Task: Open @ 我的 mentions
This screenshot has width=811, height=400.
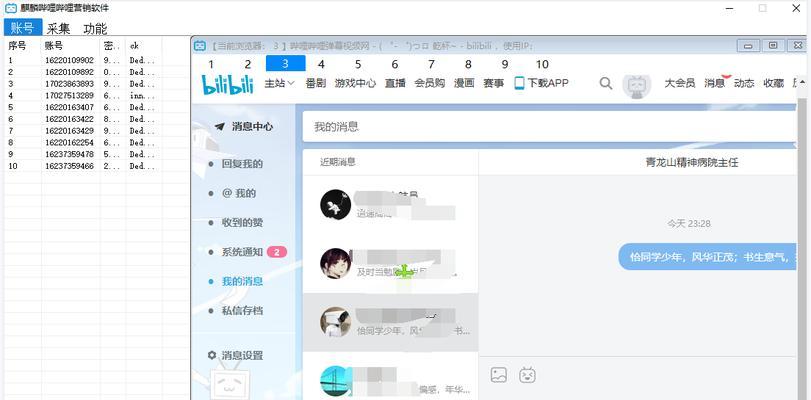Action: (x=239, y=194)
